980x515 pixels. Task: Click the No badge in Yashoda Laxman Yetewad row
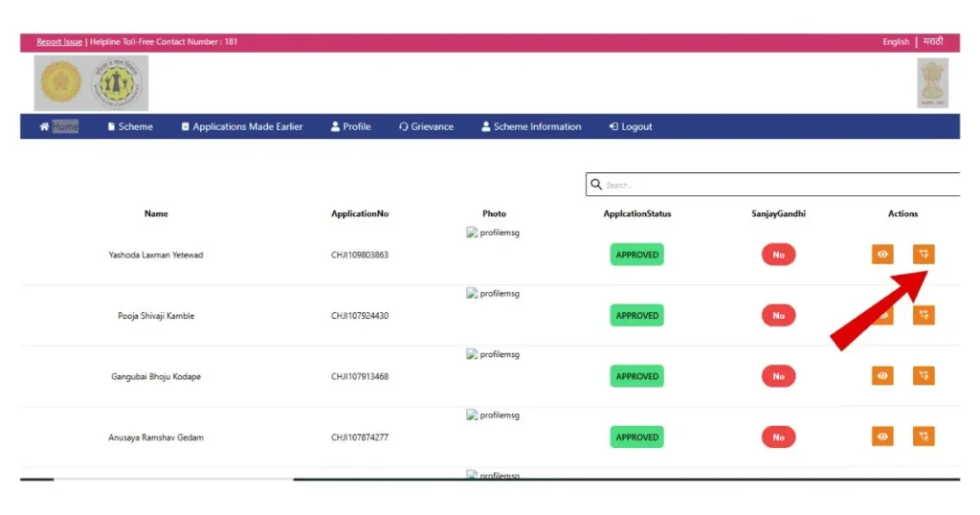[x=778, y=255]
